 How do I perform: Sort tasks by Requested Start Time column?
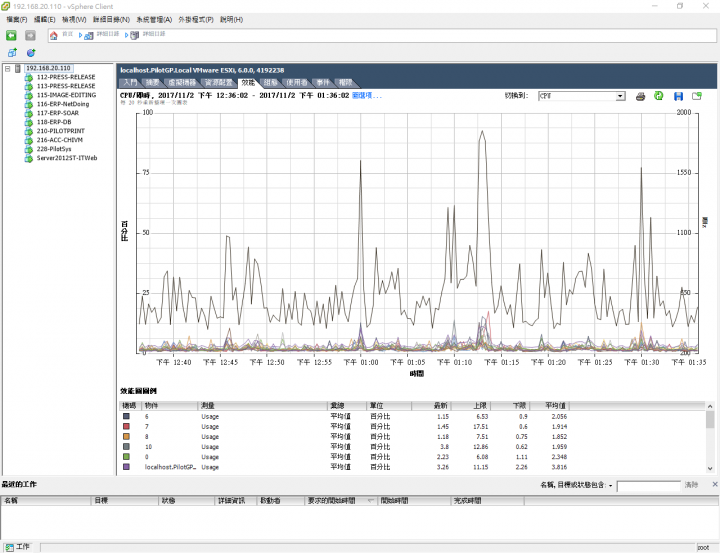click(x=341, y=501)
